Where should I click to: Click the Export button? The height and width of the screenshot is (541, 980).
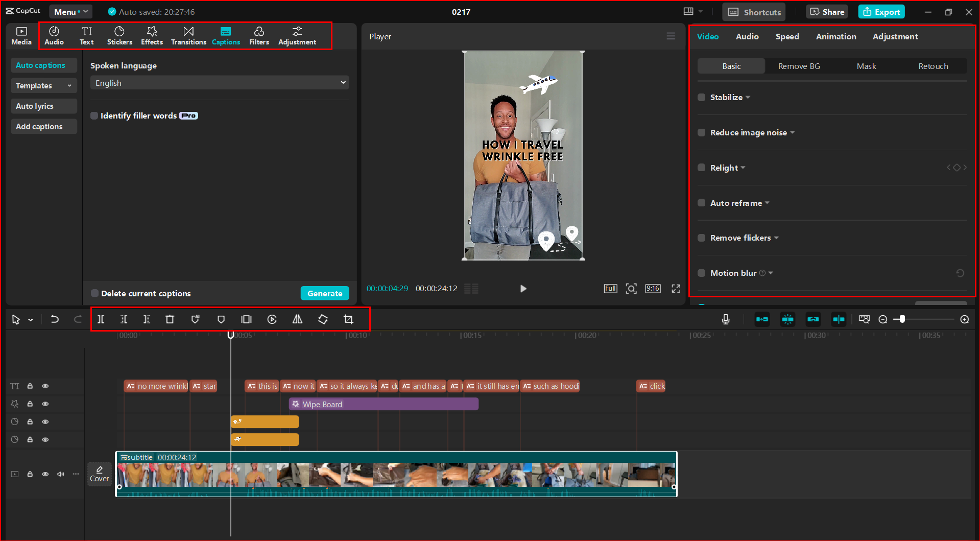pos(881,11)
